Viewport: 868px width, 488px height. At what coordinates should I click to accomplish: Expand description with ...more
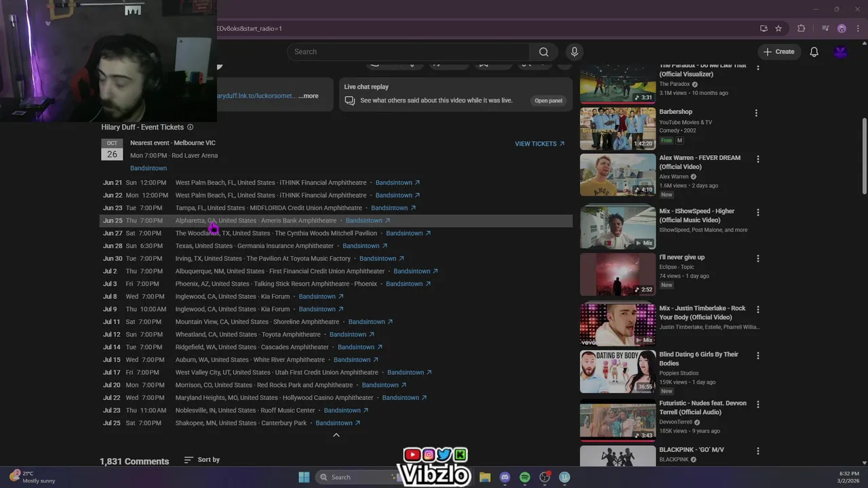(x=309, y=96)
